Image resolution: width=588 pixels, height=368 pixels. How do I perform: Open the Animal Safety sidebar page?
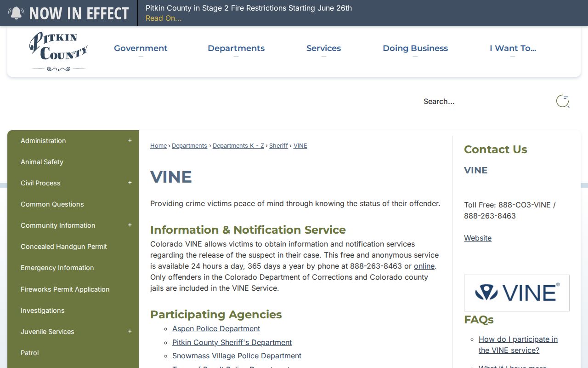coord(42,162)
